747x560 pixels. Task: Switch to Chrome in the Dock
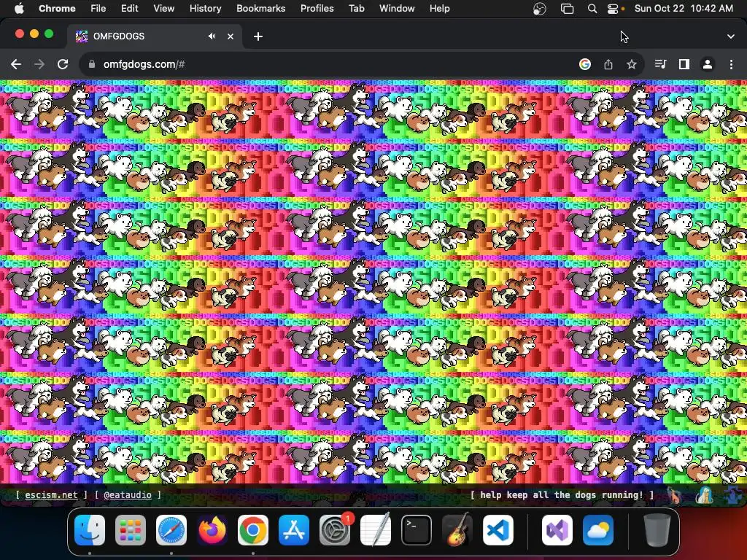253,530
